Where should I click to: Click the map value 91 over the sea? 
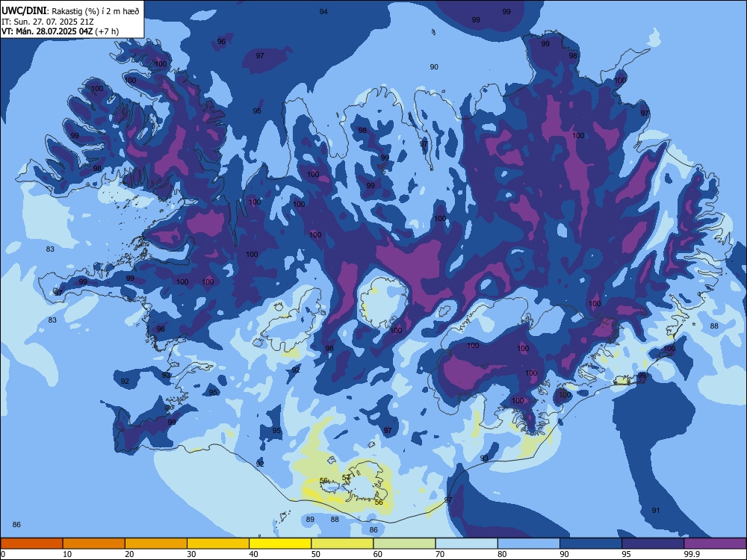click(656, 511)
